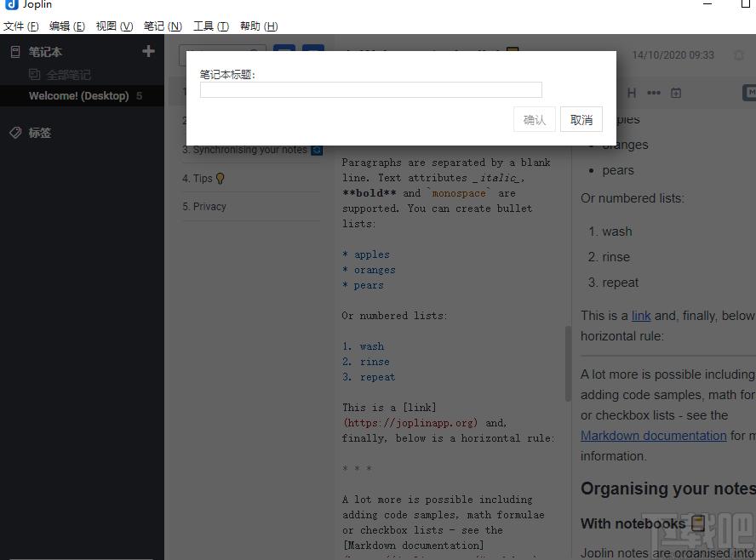Click the heading H toolbar icon
This screenshot has height=560, width=756.
coord(632,93)
